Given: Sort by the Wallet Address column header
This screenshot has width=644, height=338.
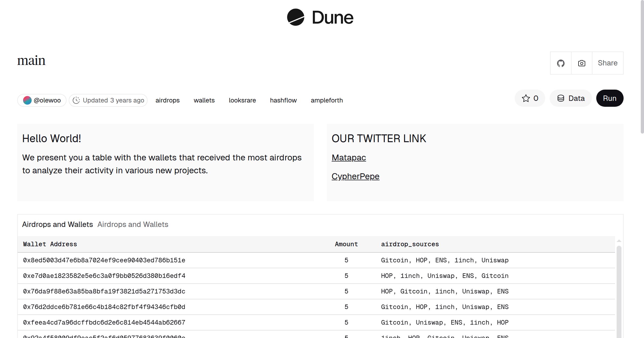Looking at the screenshot, I should pyautogui.click(x=50, y=244).
